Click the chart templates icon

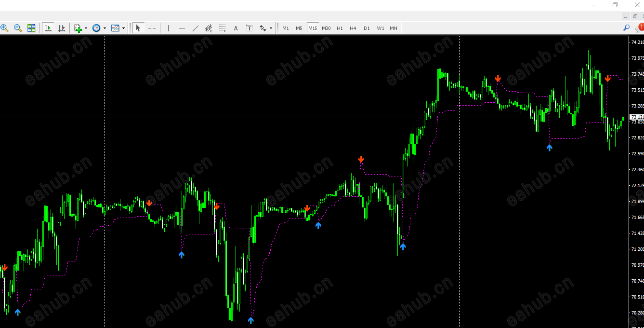pyautogui.click(x=115, y=28)
